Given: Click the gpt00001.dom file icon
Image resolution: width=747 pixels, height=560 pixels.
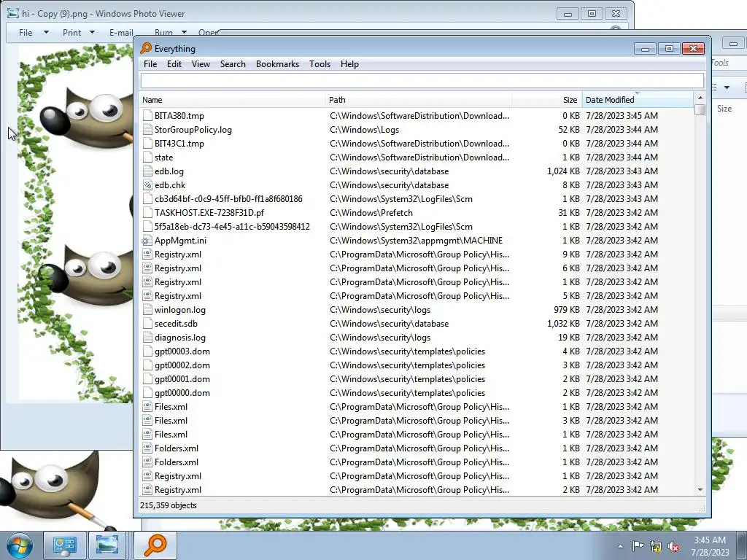Looking at the screenshot, I should coord(147,379).
